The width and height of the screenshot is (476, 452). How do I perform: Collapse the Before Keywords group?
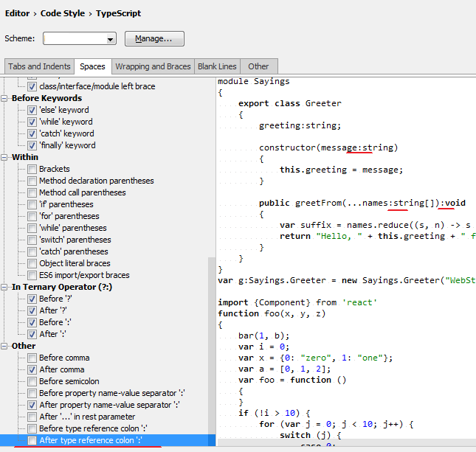click(x=4, y=98)
